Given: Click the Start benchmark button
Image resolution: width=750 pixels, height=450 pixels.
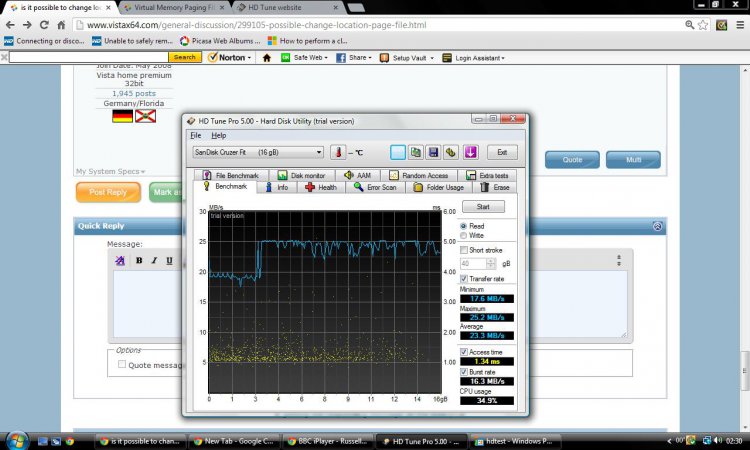Looking at the screenshot, I should pos(483,207).
